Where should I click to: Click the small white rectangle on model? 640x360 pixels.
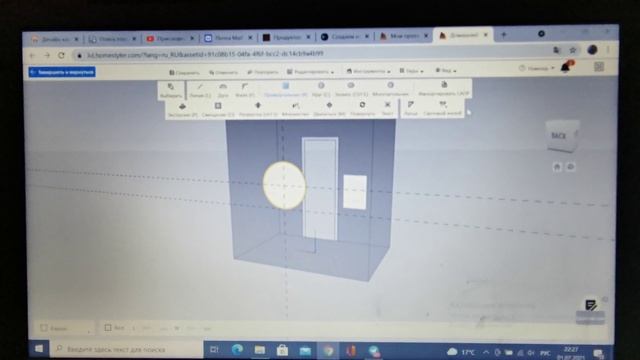[355, 192]
